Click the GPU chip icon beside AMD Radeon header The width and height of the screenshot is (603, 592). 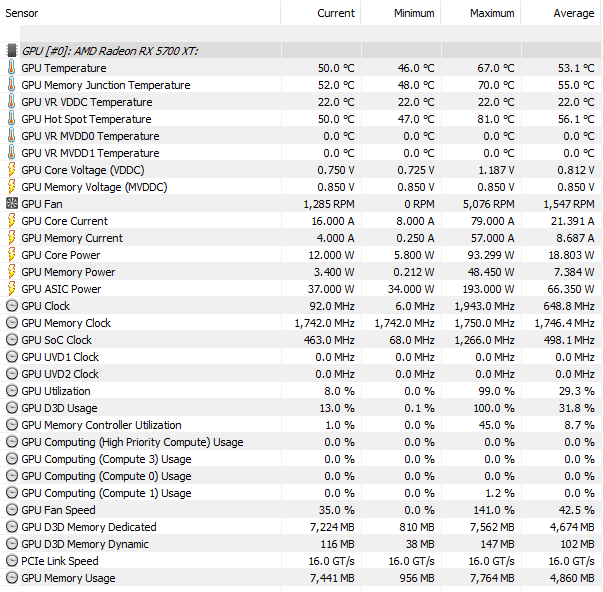click(x=12, y=50)
